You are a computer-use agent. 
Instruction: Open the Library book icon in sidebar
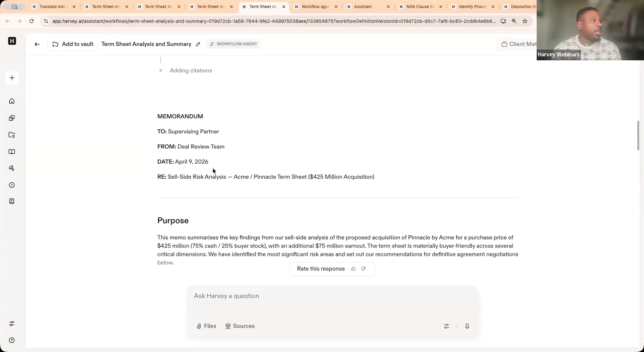click(x=12, y=152)
